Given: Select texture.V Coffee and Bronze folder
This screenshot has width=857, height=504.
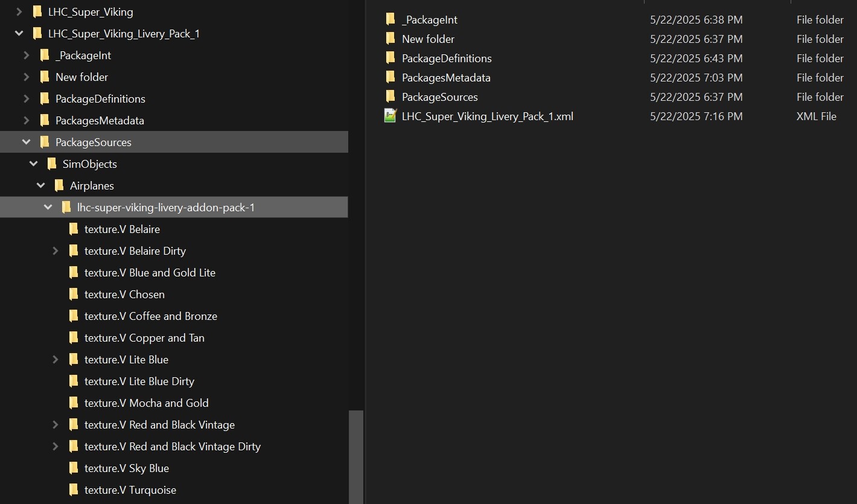Looking at the screenshot, I should point(151,316).
